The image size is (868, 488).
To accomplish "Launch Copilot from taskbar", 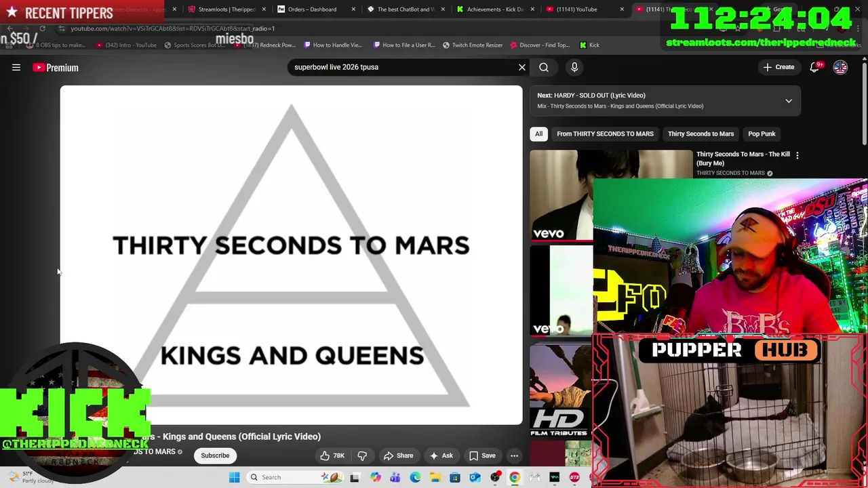I will pyautogui.click(x=375, y=477).
